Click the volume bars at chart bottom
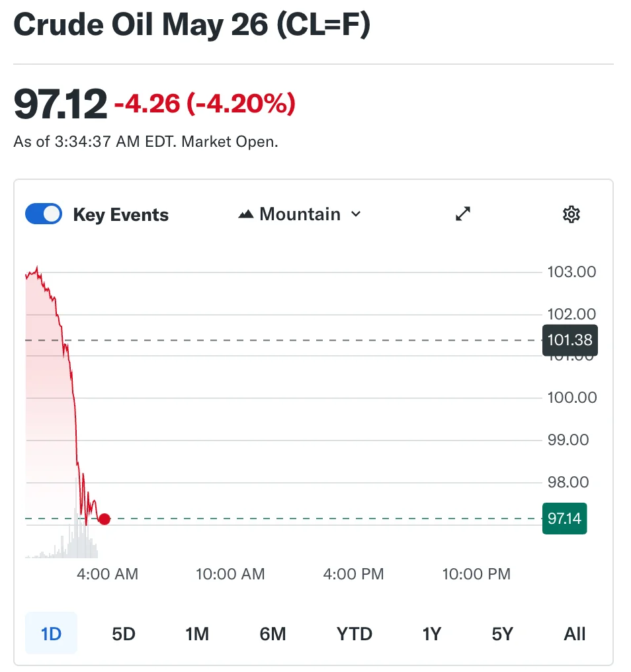The height and width of the screenshot is (672, 631). (79, 542)
